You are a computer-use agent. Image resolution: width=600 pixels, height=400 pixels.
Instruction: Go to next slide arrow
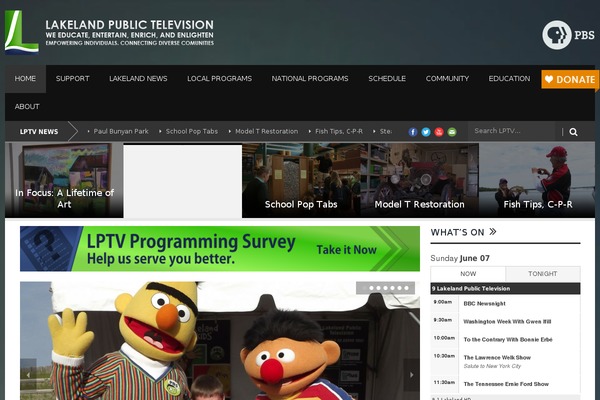412,375
